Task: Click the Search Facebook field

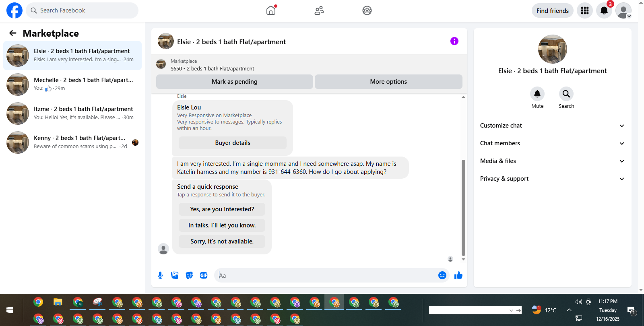Action: tap(82, 10)
